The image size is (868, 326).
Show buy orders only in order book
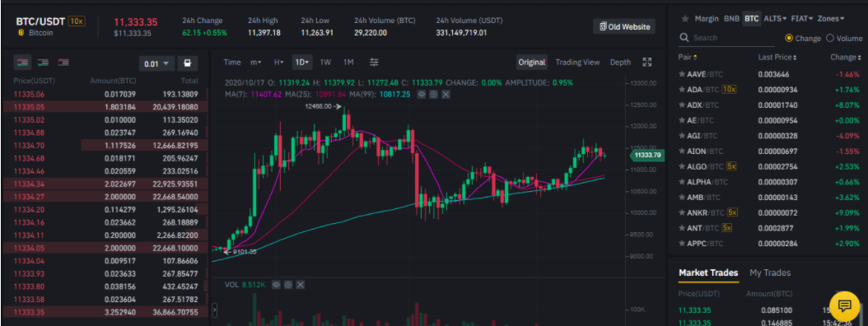tap(43, 63)
